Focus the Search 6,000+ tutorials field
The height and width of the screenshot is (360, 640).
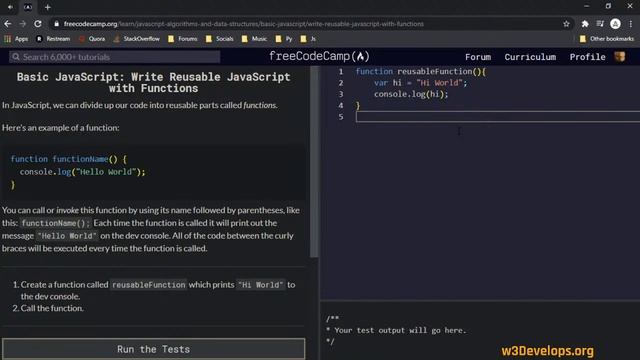pos(115,57)
